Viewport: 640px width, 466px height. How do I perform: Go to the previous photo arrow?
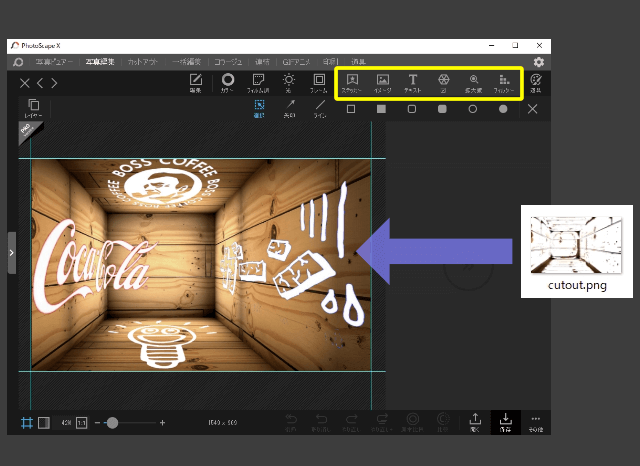(x=40, y=83)
